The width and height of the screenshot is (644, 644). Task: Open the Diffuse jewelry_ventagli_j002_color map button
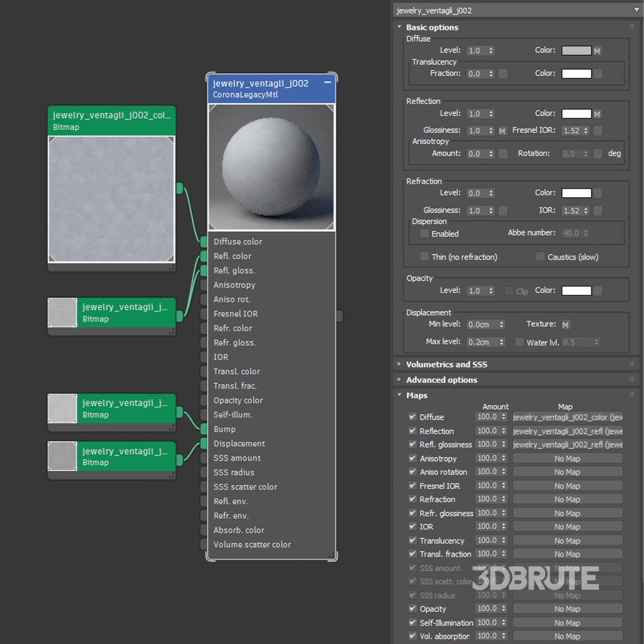click(x=568, y=417)
